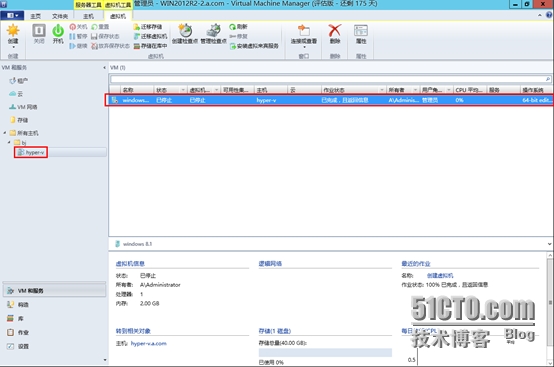Open the 虚拟机 column filter dropdown
This screenshot has width=554, height=367.
[216, 90]
